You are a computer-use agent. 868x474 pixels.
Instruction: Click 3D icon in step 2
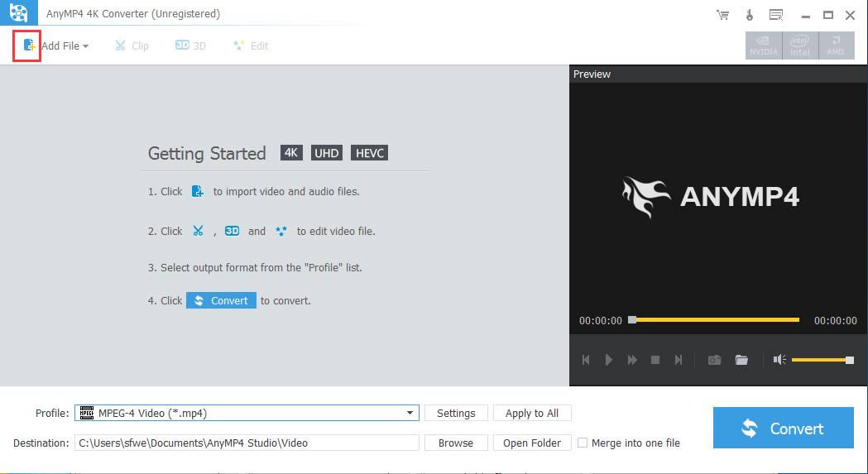[x=232, y=231]
